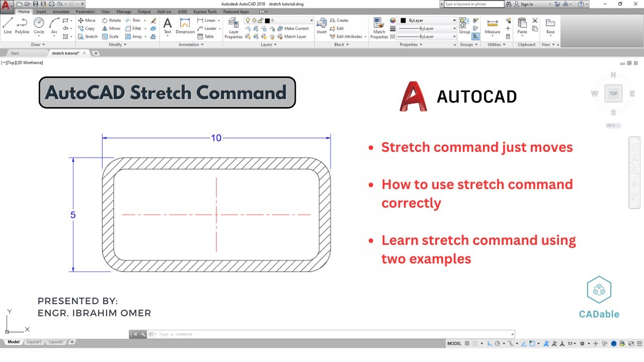Click the Circle tool
The width and height of the screenshot is (644, 362).
tap(39, 23)
